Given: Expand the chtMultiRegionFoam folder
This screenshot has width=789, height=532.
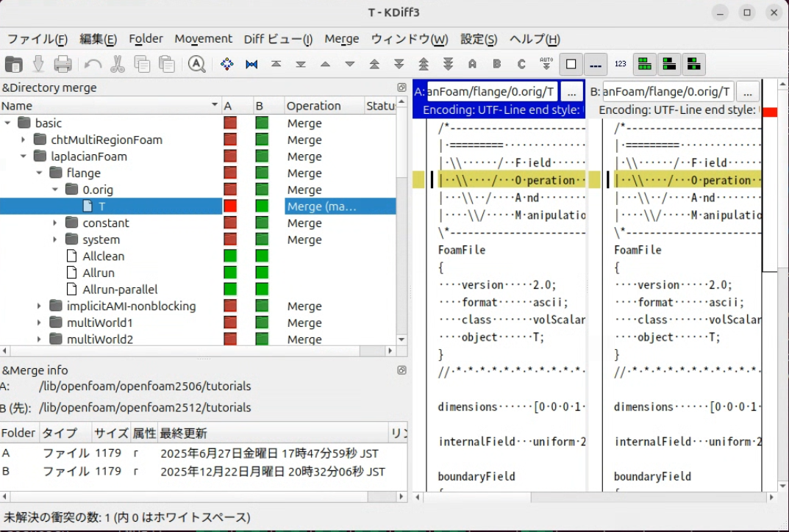Looking at the screenshot, I should 24,140.
